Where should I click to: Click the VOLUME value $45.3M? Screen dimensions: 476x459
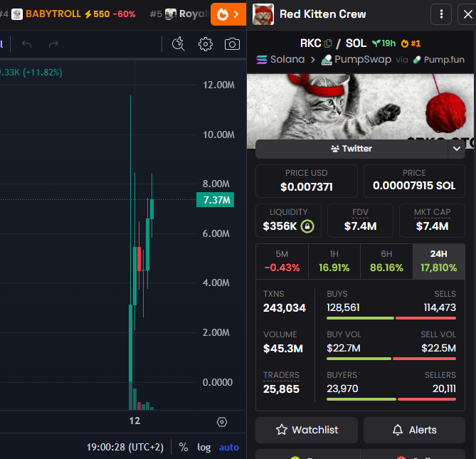coord(283,349)
